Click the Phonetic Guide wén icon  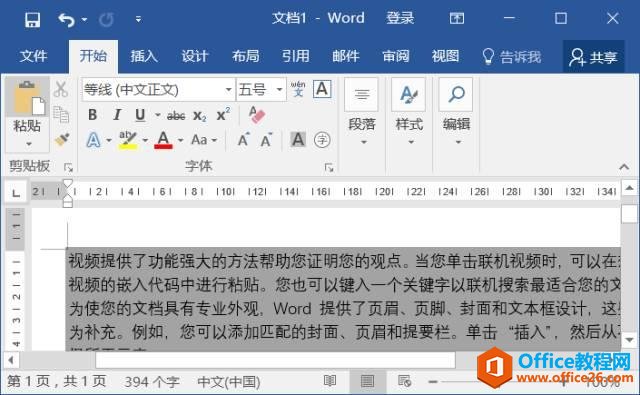298,89
